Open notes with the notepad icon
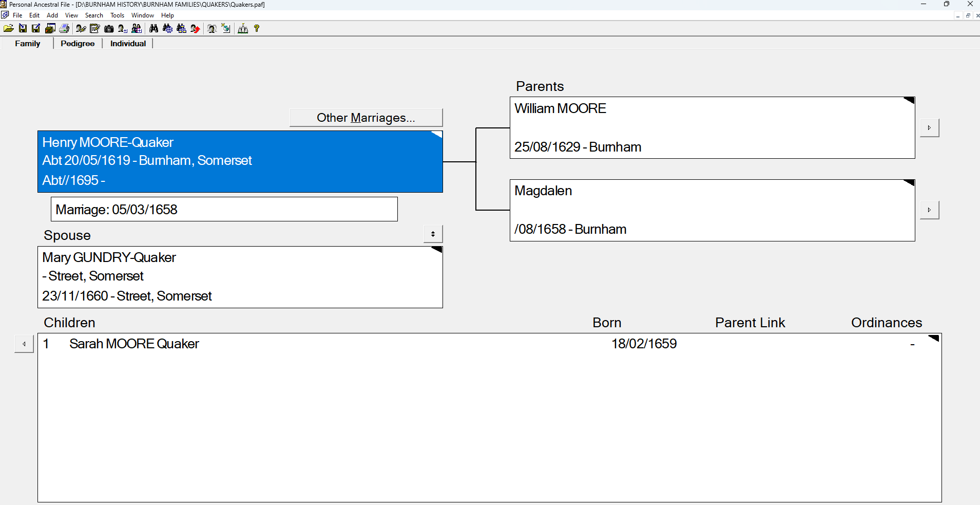This screenshot has height=505, width=980. pyautogui.click(x=95, y=29)
